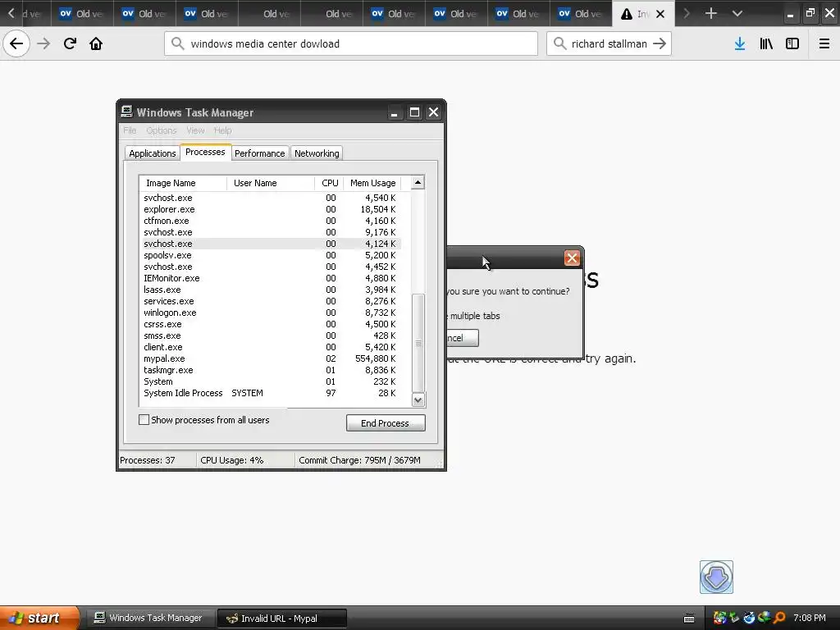The image size is (840, 630).
Task: Click the blue round tray icon
Action: 750,618
